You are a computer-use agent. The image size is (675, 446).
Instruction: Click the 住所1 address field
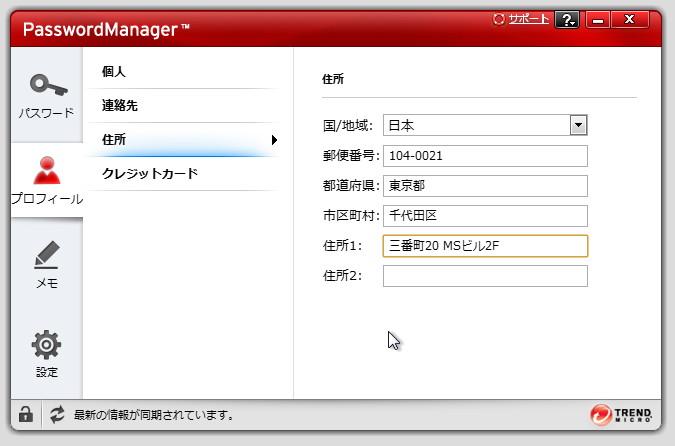485,246
